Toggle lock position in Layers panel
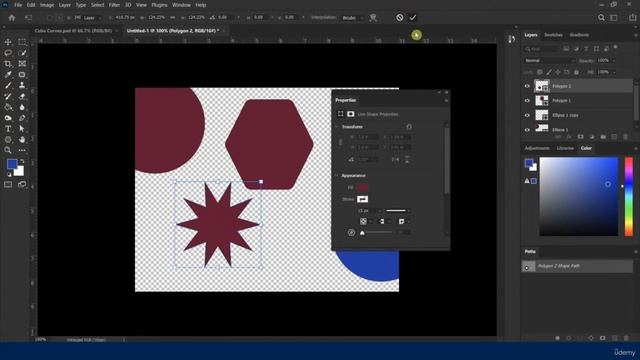Screen dimensions: 640x360 [x=558, y=72]
